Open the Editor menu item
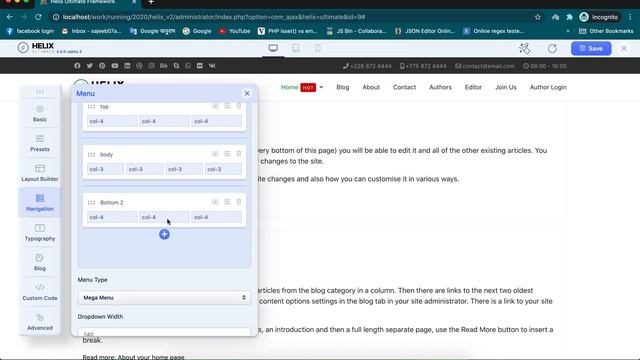The width and height of the screenshot is (640, 360). pyautogui.click(x=473, y=87)
